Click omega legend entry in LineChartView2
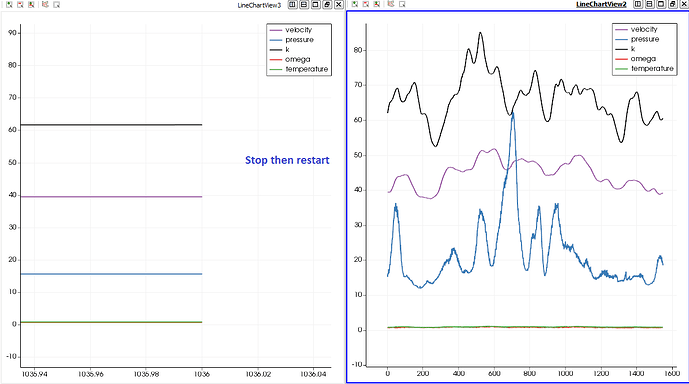 (636, 59)
